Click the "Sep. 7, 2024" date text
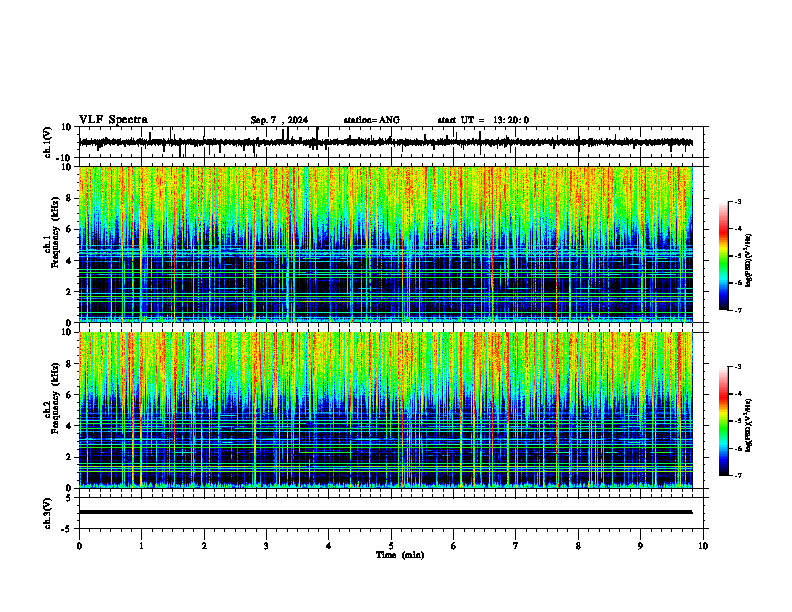 tap(279, 120)
